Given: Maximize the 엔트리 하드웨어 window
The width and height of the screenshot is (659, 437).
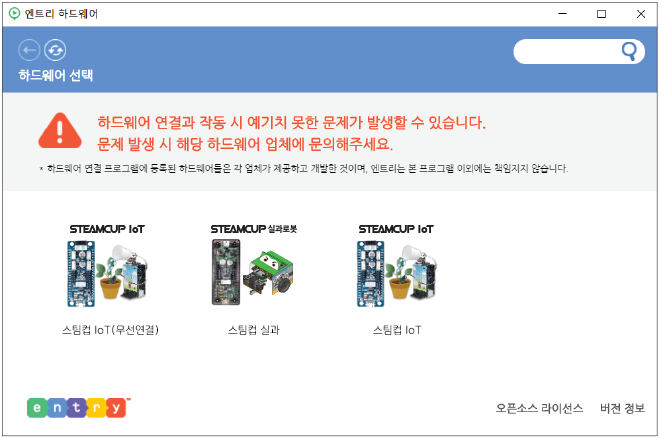Looking at the screenshot, I should 601,14.
